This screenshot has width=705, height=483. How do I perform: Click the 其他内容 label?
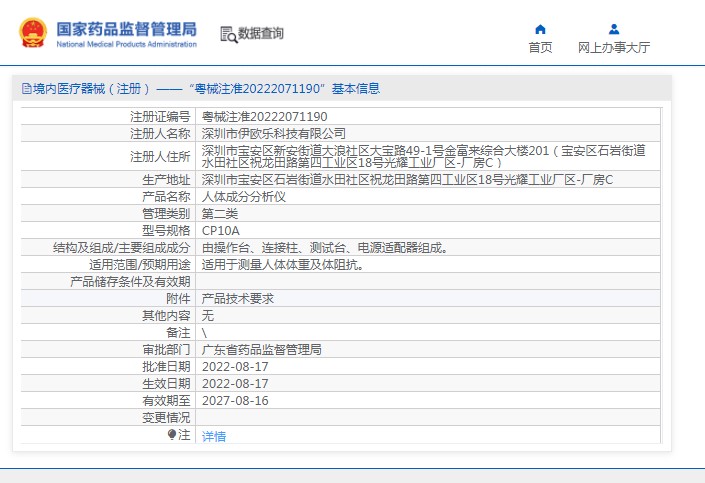click(x=166, y=316)
